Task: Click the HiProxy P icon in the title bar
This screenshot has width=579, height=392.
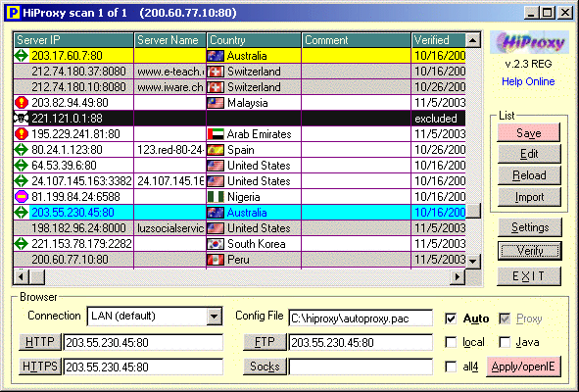Action: pos(13,13)
